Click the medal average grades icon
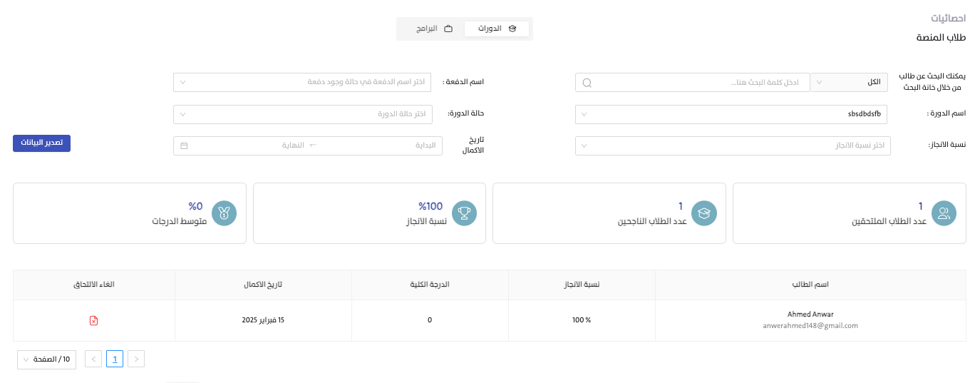Image resolution: width=980 pixels, height=383 pixels. pyautogui.click(x=225, y=213)
